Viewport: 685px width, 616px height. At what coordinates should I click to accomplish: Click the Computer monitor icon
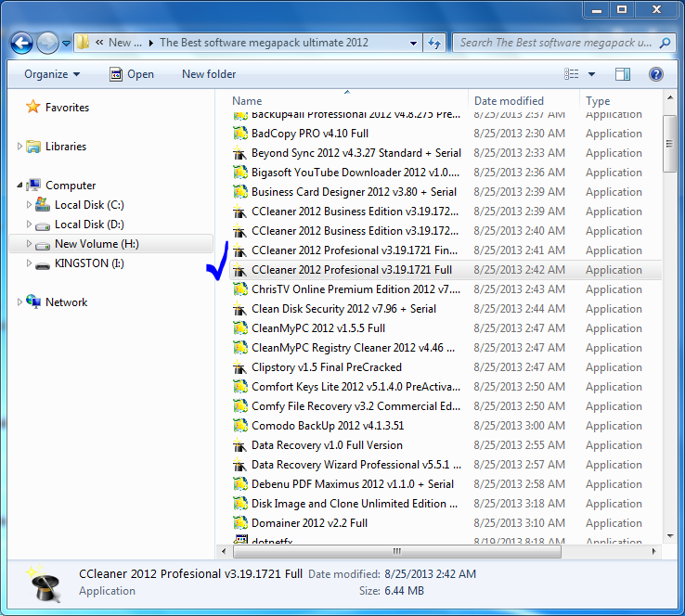(33, 186)
